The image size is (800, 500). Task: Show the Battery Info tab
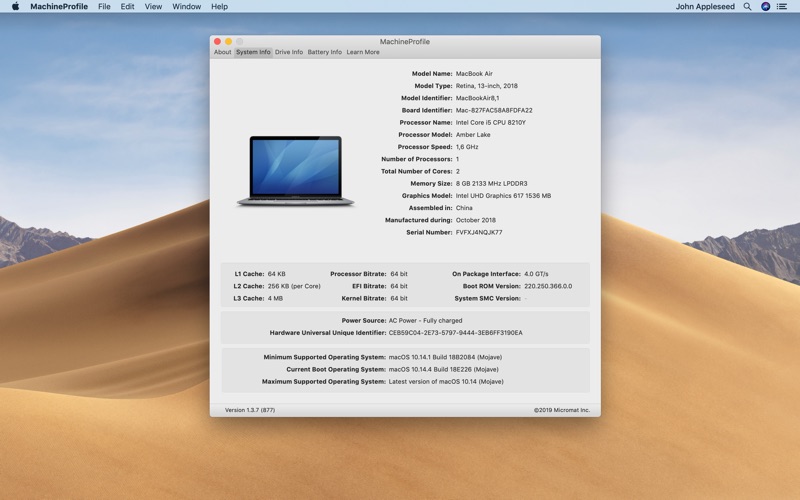click(324, 52)
